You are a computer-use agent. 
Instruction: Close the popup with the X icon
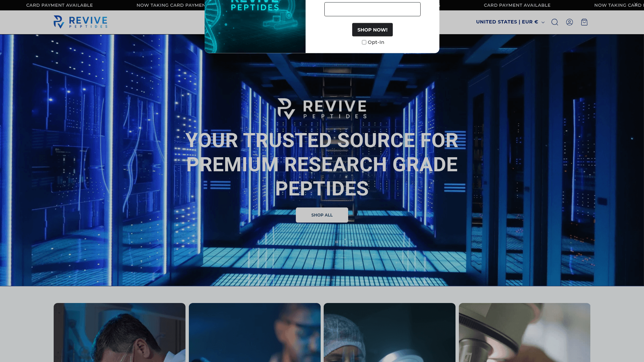[636, 4]
